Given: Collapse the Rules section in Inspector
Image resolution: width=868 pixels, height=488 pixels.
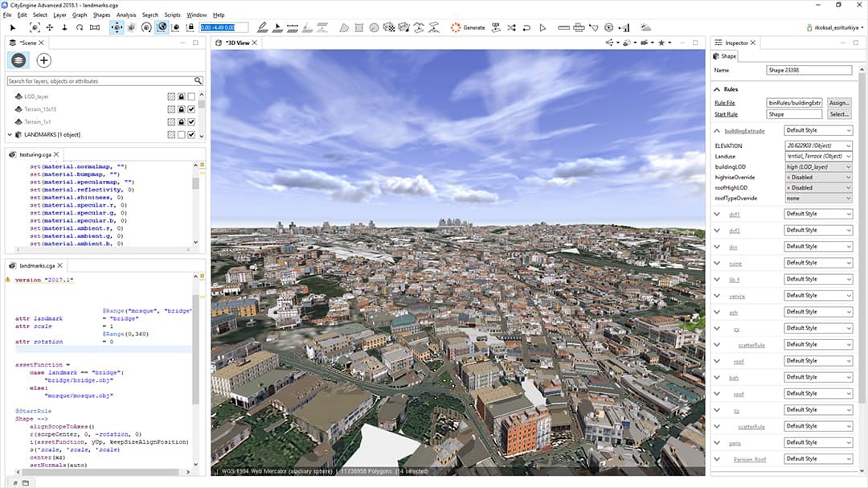Looking at the screenshot, I should 717,89.
